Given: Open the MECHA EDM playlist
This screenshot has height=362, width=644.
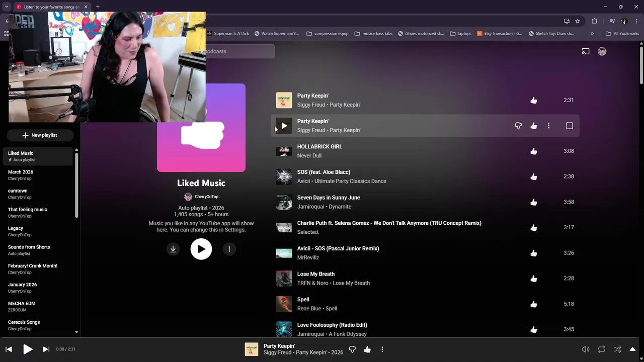Looking at the screenshot, I should pos(38,307).
